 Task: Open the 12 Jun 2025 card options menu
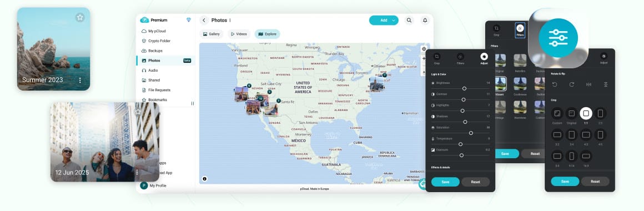(137, 173)
